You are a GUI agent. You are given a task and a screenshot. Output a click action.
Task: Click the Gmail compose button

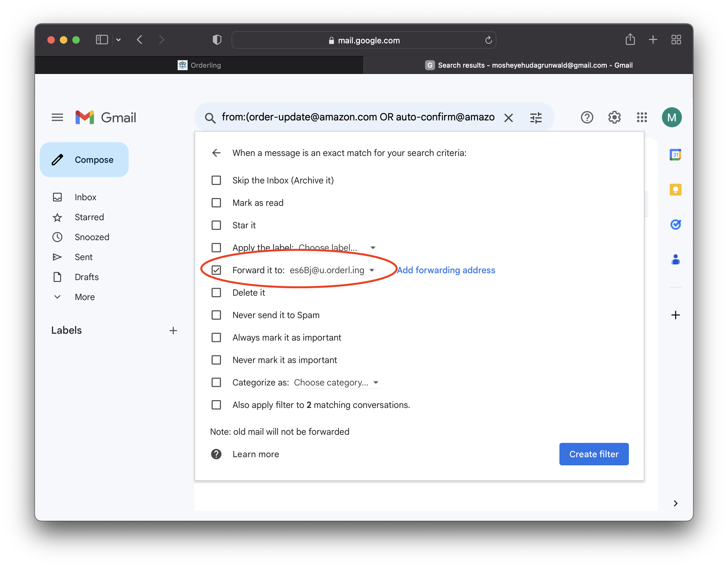coord(83,159)
